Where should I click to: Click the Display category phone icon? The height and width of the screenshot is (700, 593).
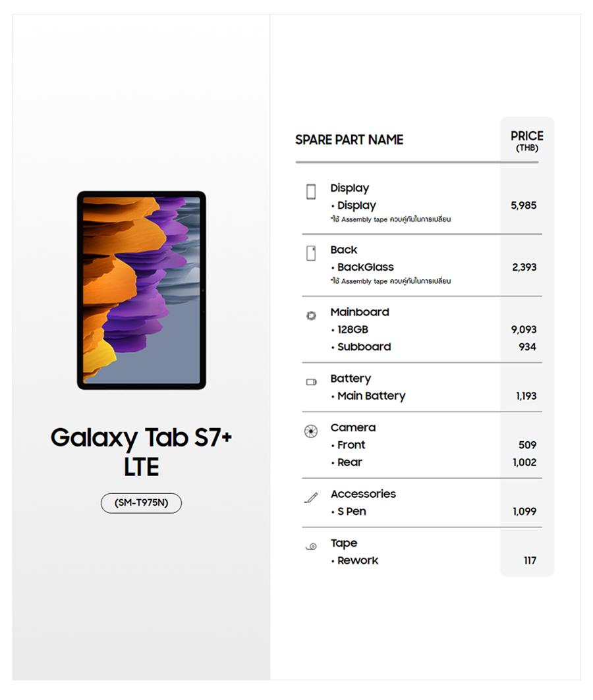(x=311, y=192)
